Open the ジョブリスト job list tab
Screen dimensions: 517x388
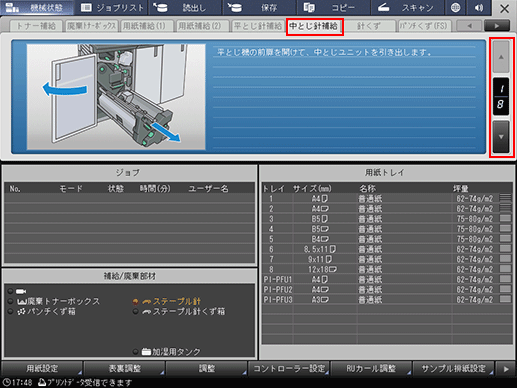112,8
